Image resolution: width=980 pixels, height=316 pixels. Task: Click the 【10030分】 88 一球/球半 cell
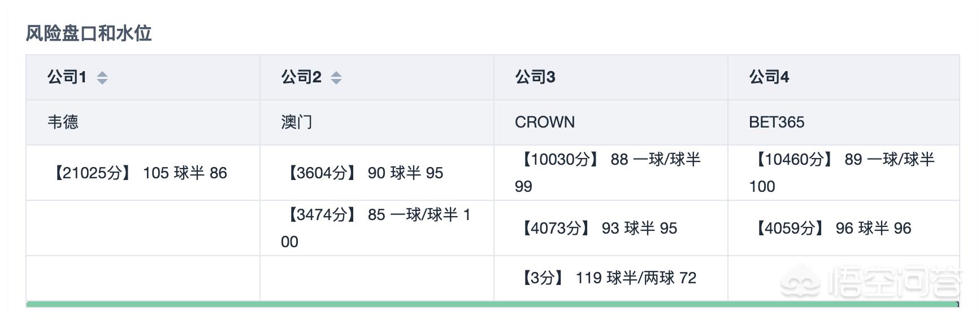click(x=611, y=173)
